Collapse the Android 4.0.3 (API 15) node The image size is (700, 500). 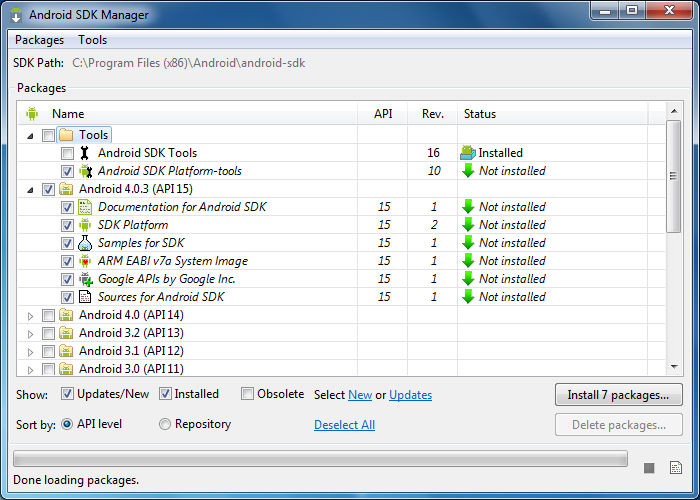pyautogui.click(x=30, y=189)
